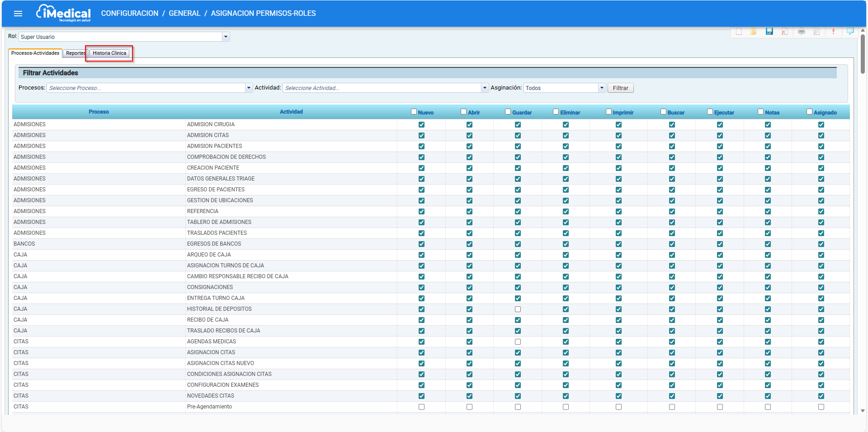Click the Print toolbar icon
Screen dimensions: 868x432
tap(802, 32)
